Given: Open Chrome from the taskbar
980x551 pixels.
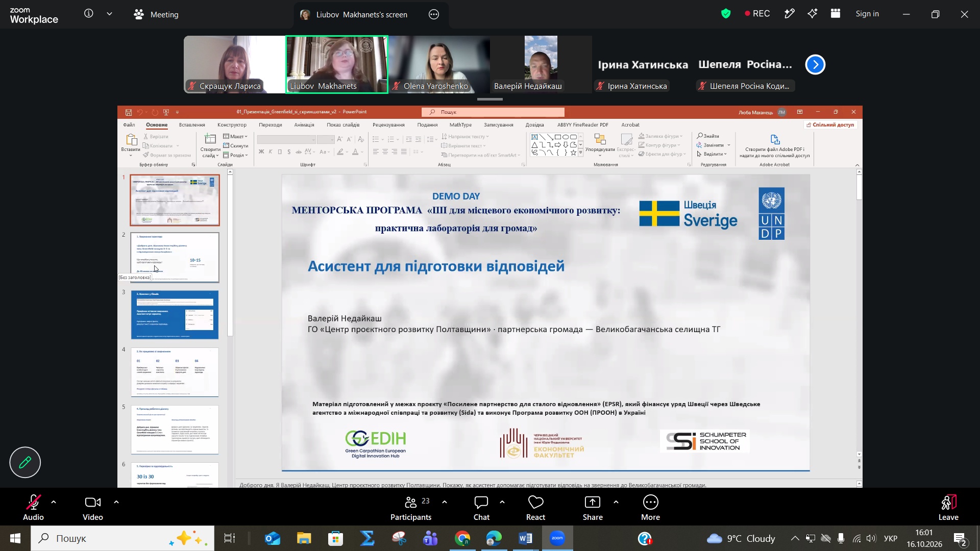Looking at the screenshot, I should click(462, 539).
